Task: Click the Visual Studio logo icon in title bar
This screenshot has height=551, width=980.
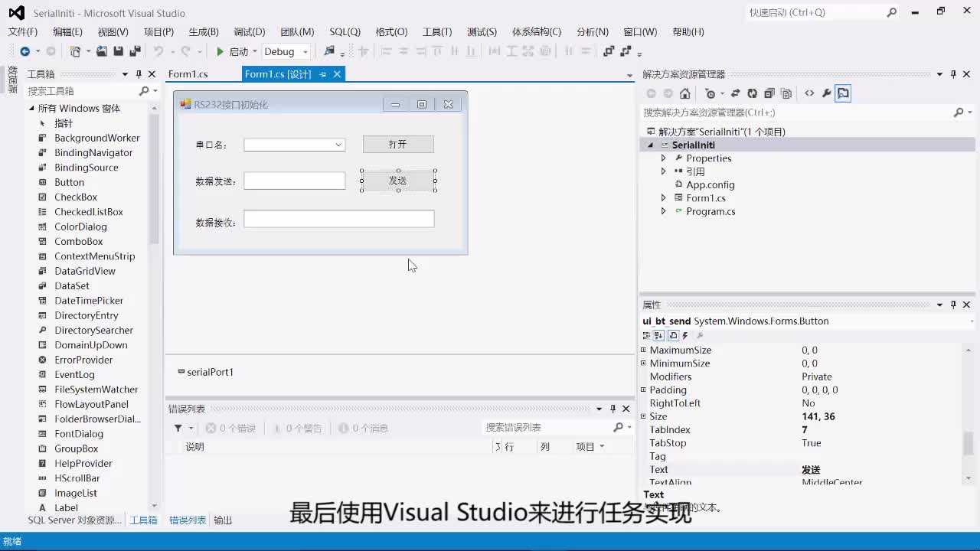Action: coord(16,13)
